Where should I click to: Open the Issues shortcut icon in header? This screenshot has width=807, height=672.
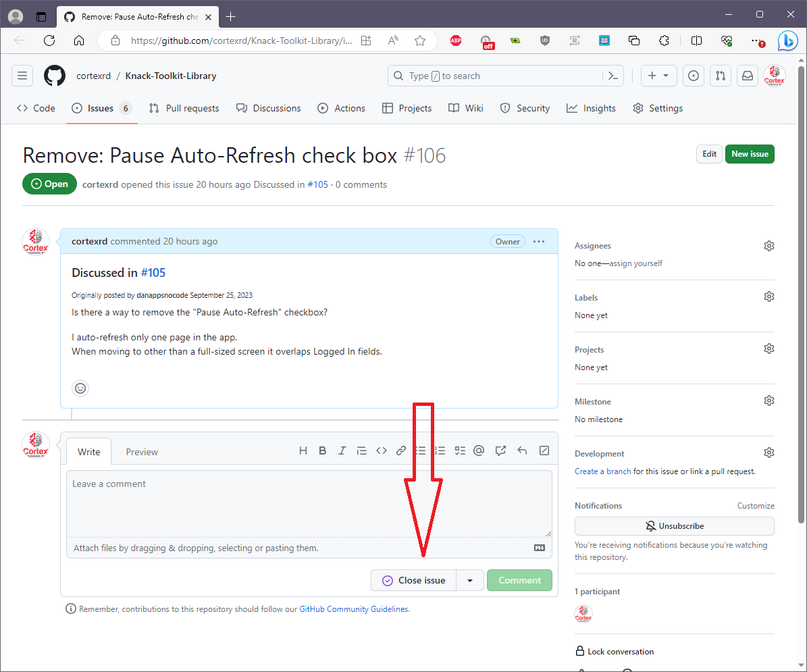(694, 76)
